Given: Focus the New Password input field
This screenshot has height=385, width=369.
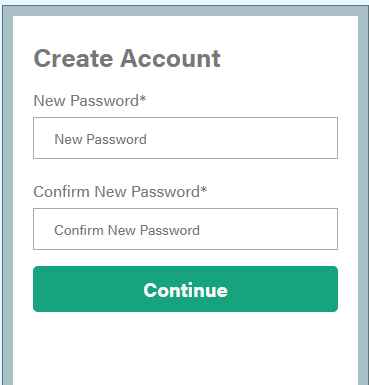Looking at the screenshot, I should (185, 138).
